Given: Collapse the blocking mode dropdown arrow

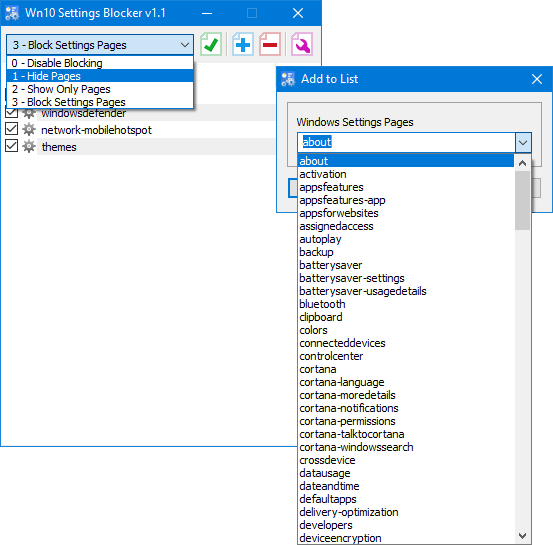Looking at the screenshot, I should 185,45.
